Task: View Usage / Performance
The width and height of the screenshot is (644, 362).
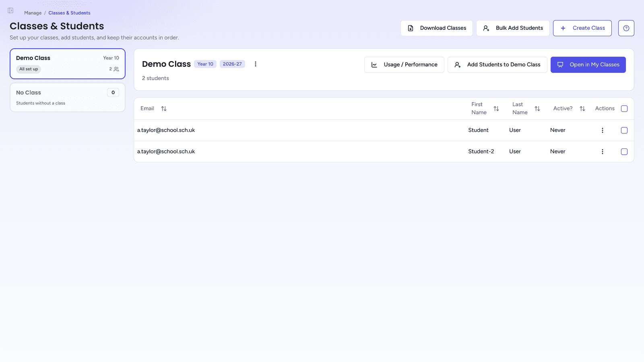Action: coord(404,65)
